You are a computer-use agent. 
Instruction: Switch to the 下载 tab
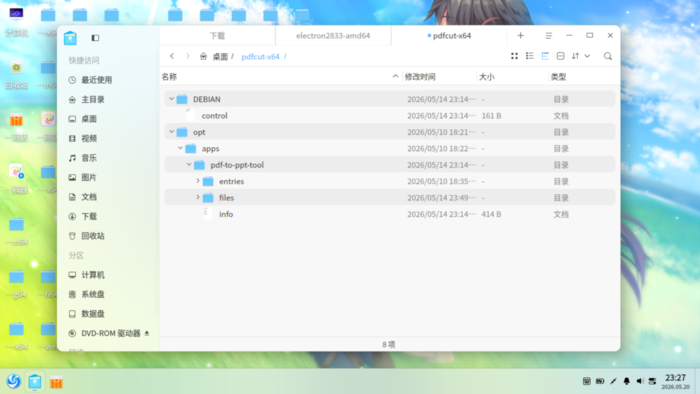217,36
